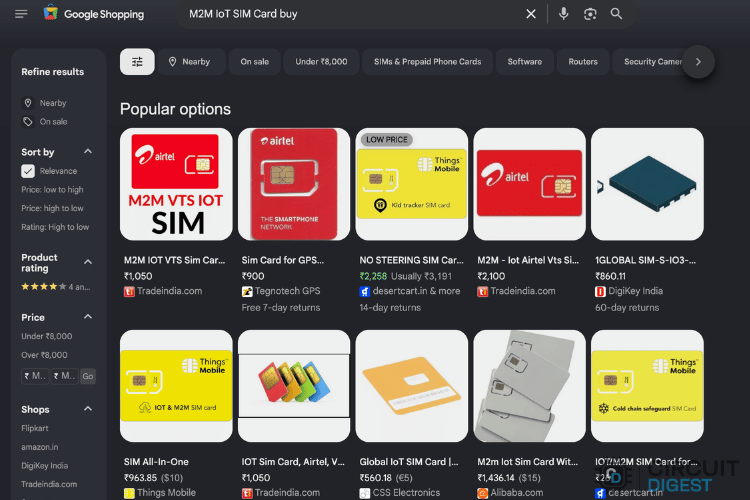Image resolution: width=750 pixels, height=500 pixels.
Task: Click Tegnotech GPS seller icon
Action: point(247,291)
